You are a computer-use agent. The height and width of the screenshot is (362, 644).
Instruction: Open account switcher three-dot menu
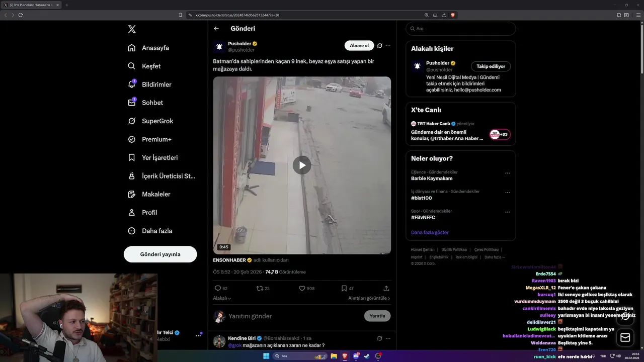point(198,335)
